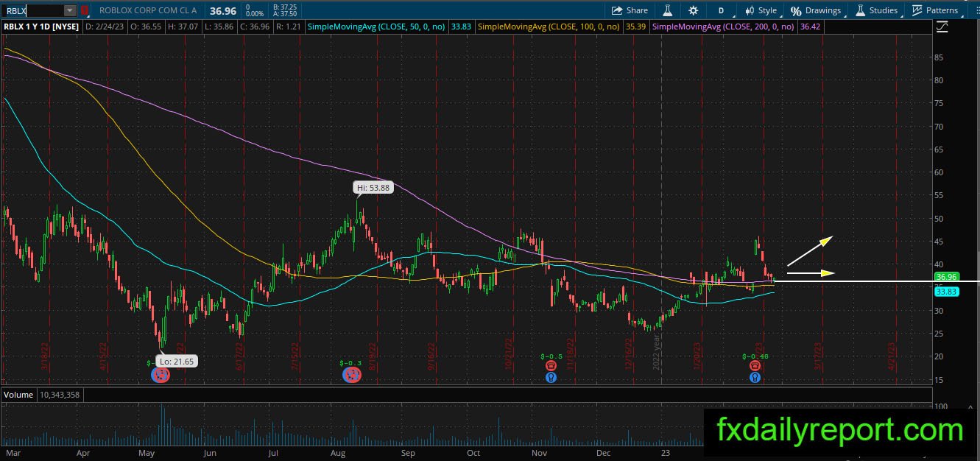980x461 pixels.
Task: Click the February red phone event icon
Action: pyautogui.click(x=755, y=366)
